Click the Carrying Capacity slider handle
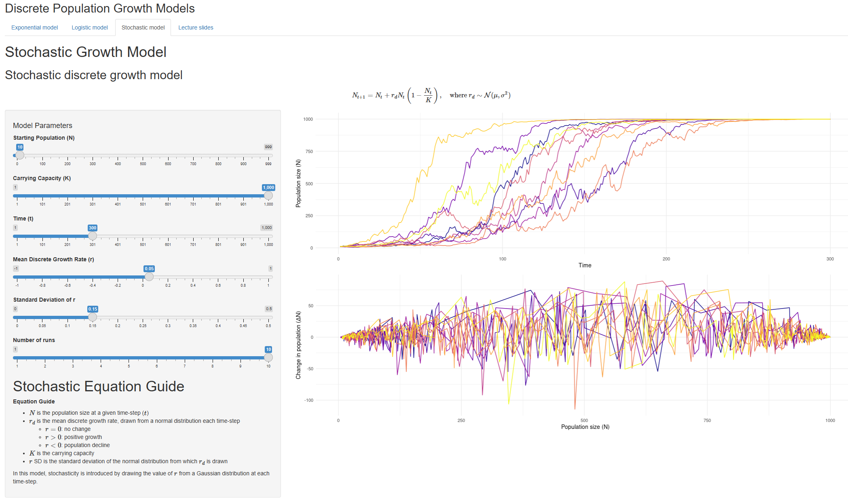The image size is (848, 504). (x=268, y=195)
